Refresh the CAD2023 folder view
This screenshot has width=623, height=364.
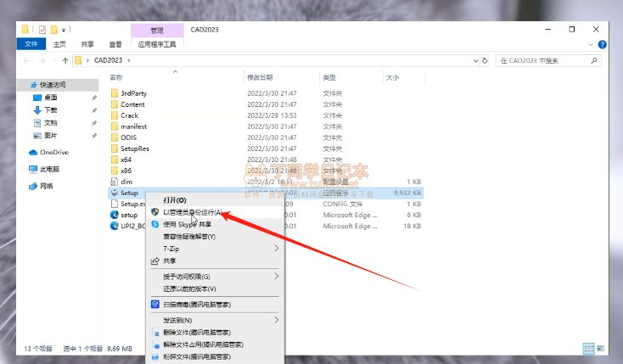point(485,61)
